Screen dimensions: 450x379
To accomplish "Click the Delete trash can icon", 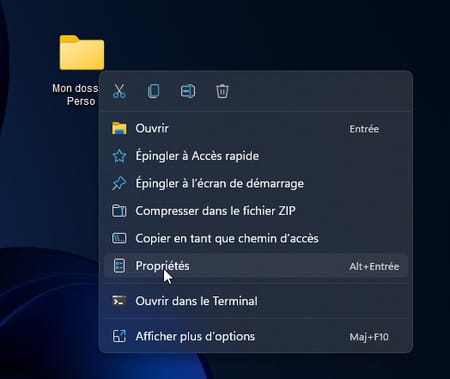I will [x=222, y=91].
